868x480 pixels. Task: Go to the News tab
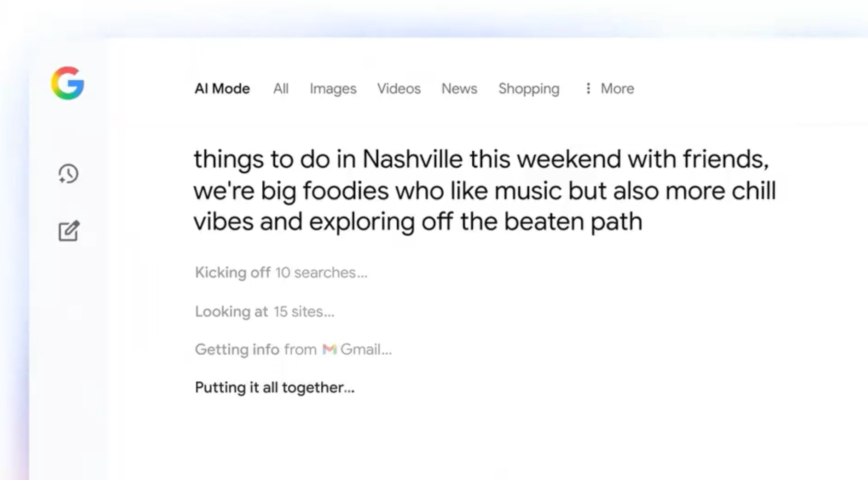(x=459, y=88)
